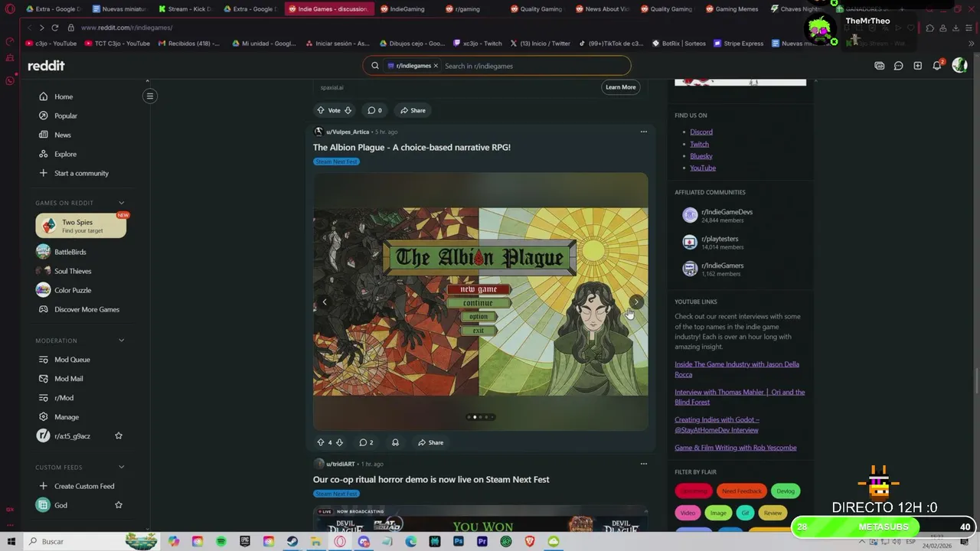Click Learn More on the promoted post
This screenshot has width=980, height=551.
coord(620,87)
